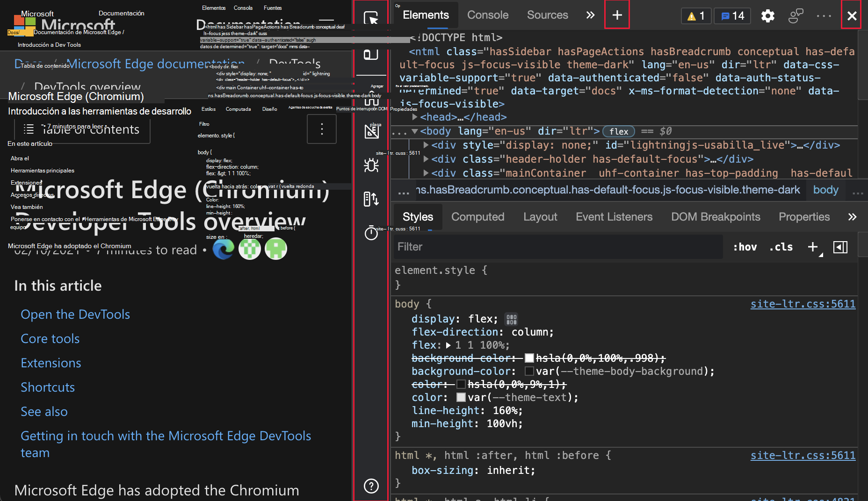The image size is (868, 501).
Task: Open site-ltr.css:5611 link for html * rule
Action: pyautogui.click(x=803, y=455)
